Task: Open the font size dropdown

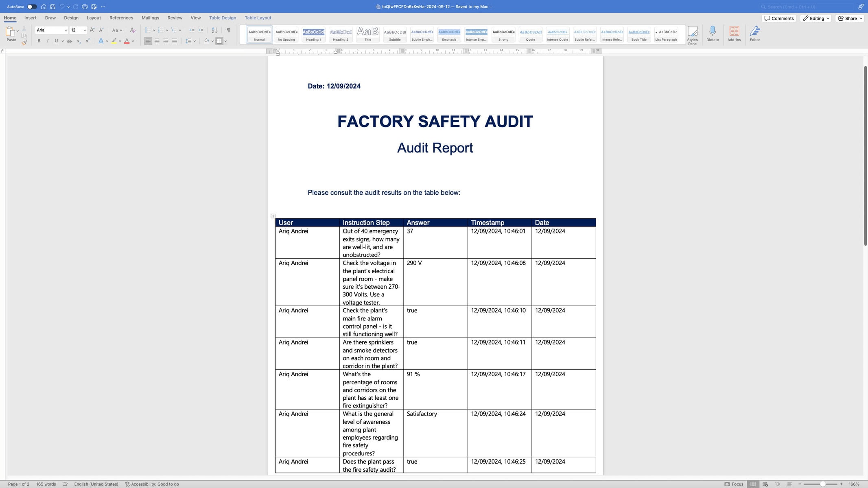Action: [84, 30]
